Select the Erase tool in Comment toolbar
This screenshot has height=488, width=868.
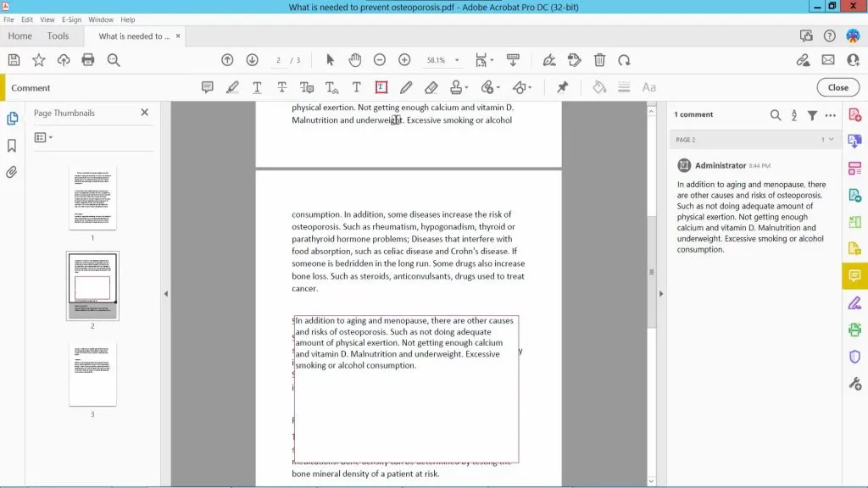431,86
